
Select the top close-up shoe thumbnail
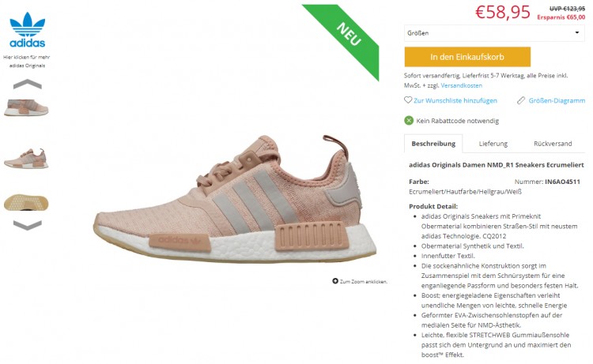pos(26,107)
